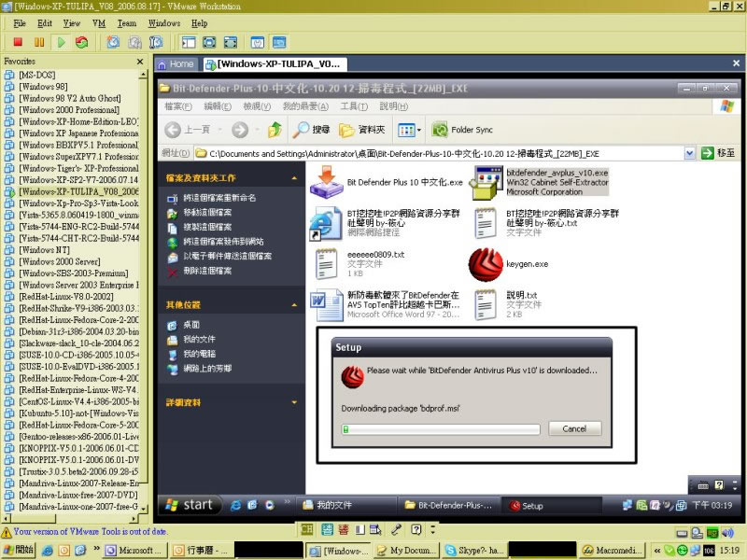Expand the 詳細資料 section
Image resolution: width=747 pixels, height=560 pixels.
pyautogui.click(x=294, y=402)
